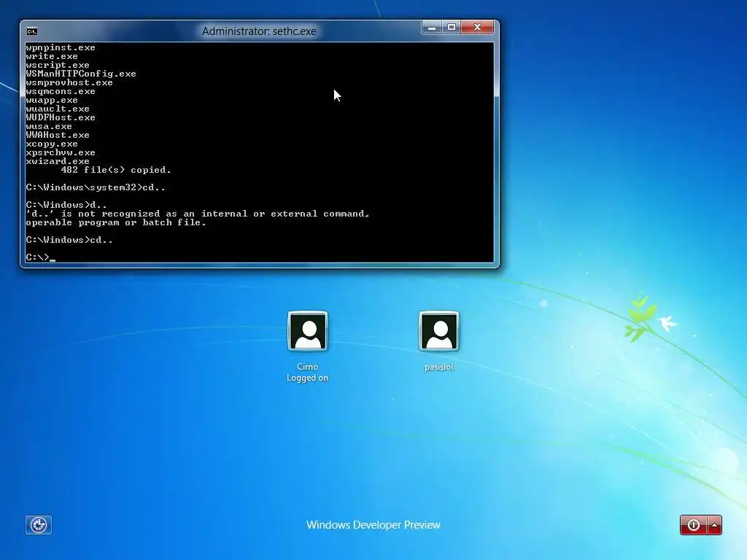Click the 'wsmprovhost.exe' line

pos(69,82)
